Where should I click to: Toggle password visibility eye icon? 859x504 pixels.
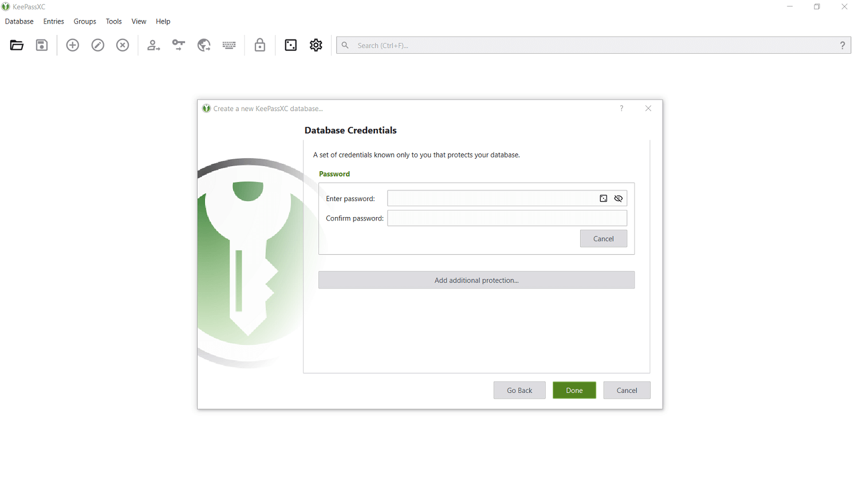(618, 199)
